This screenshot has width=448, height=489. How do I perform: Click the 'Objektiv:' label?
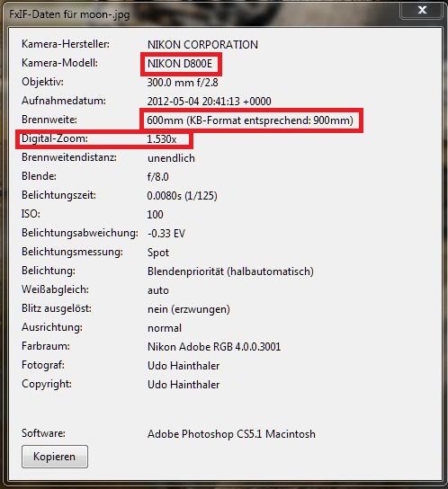[42, 82]
